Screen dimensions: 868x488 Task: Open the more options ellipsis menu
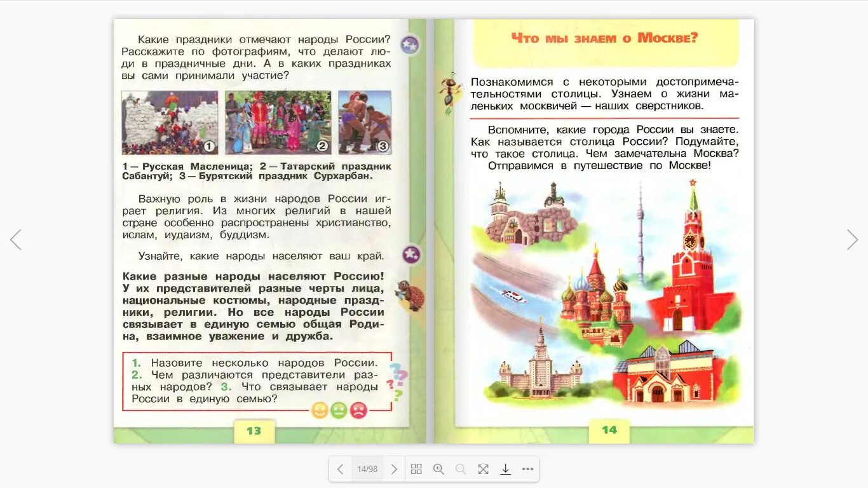[x=527, y=469]
